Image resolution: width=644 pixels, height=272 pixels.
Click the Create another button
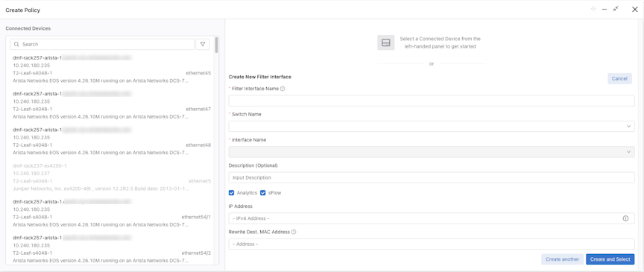[562, 259]
